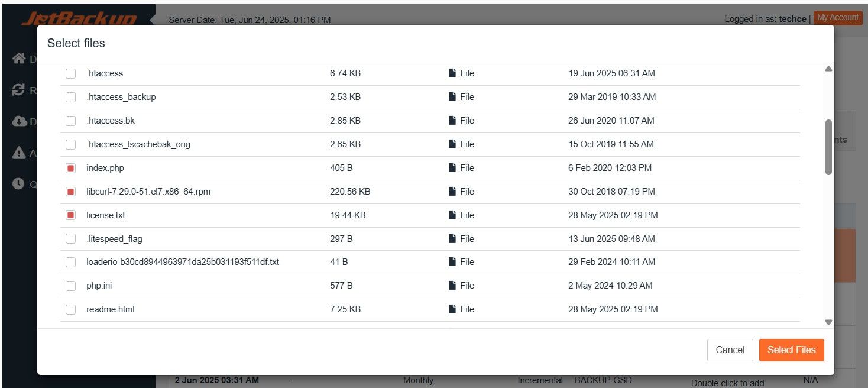Deselect the license.txt checkbox
The image size is (868, 388).
point(71,215)
